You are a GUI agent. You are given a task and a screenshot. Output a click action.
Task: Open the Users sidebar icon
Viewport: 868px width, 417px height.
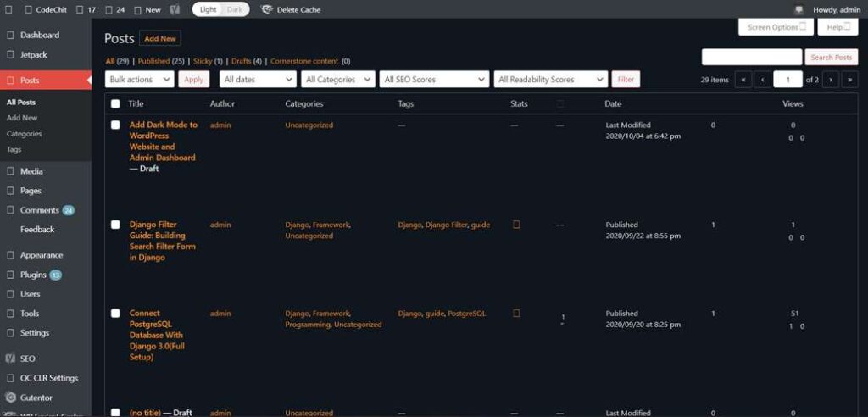click(9, 294)
